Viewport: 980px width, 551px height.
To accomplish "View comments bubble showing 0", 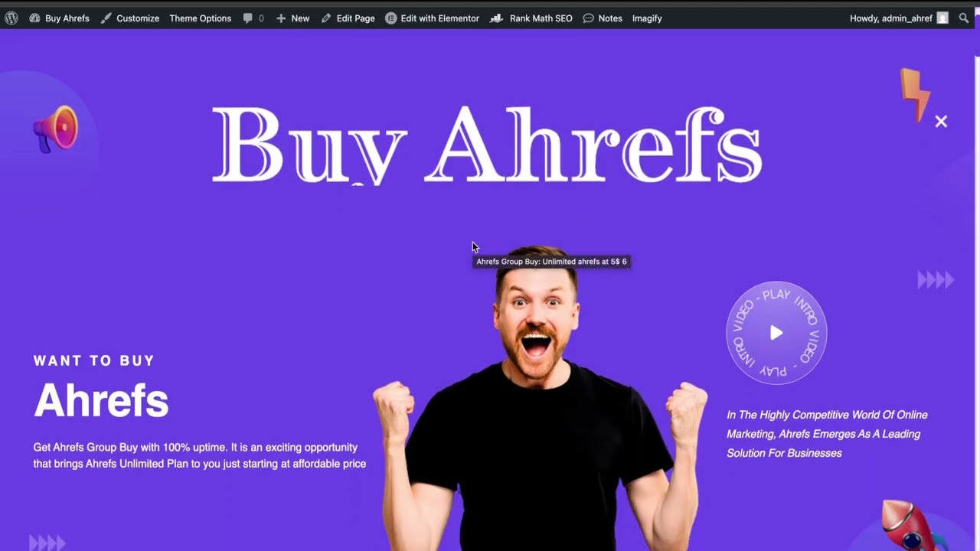I will tap(253, 18).
